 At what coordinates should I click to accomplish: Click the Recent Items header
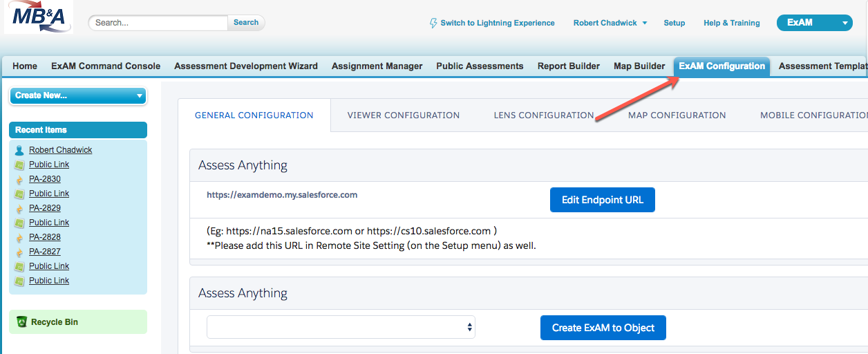tap(78, 130)
